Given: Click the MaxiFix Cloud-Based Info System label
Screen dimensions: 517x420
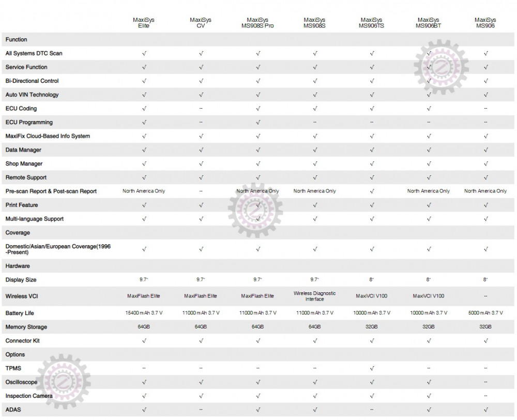Looking at the screenshot, I should (48, 136).
